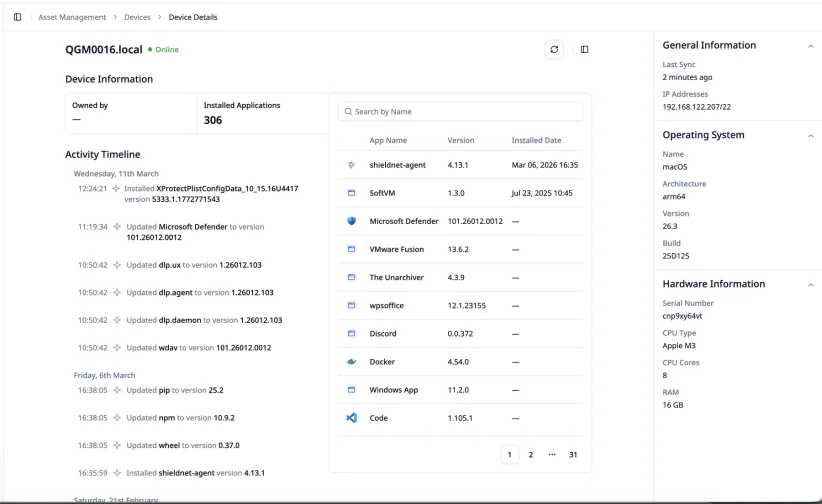Click the Jul 23, 2025 10:45 date
The width and height of the screenshot is (822, 504).
point(542,193)
